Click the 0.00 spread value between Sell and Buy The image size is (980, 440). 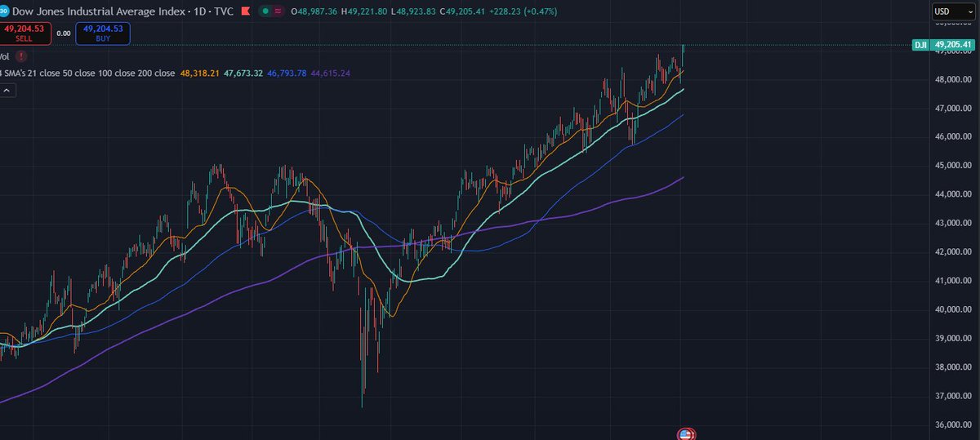coord(63,33)
